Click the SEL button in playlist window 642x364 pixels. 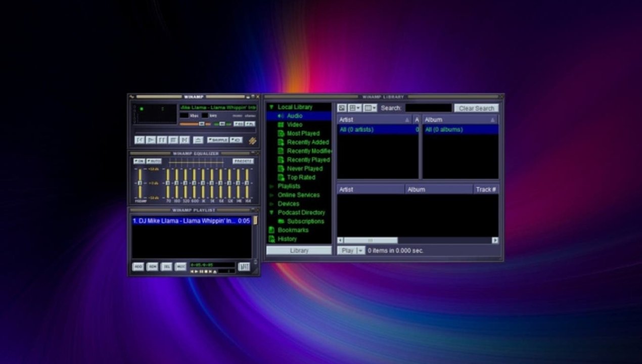(x=166, y=266)
